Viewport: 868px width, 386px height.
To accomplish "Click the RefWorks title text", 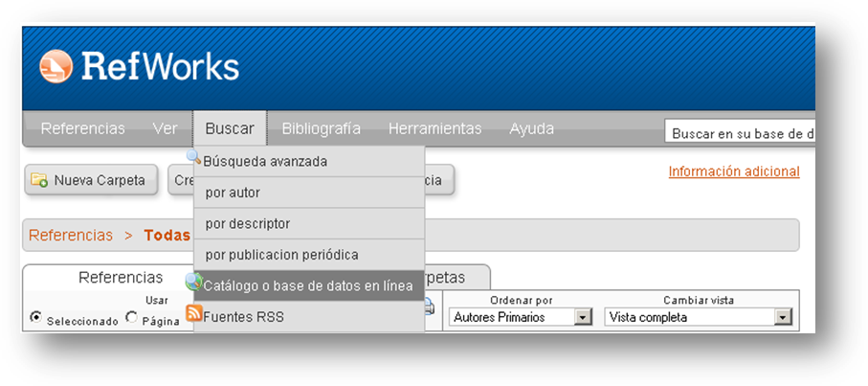I will click(161, 67).
